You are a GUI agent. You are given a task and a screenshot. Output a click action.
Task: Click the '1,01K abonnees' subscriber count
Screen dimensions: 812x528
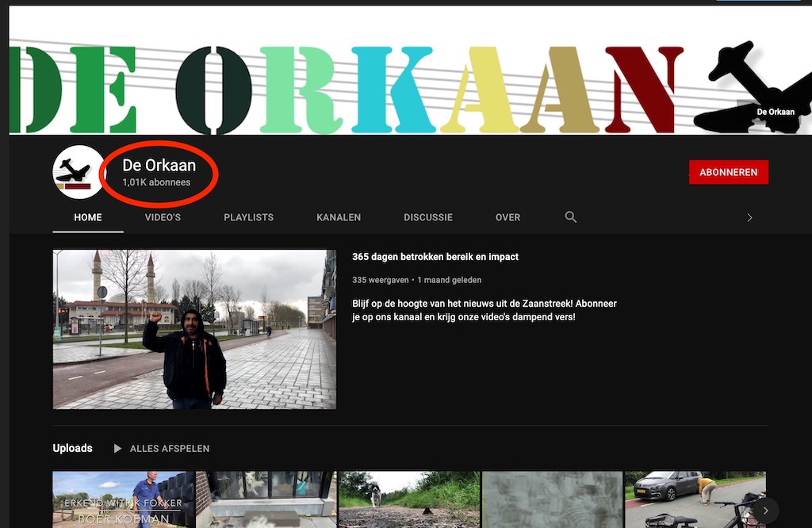pos(156,182)
